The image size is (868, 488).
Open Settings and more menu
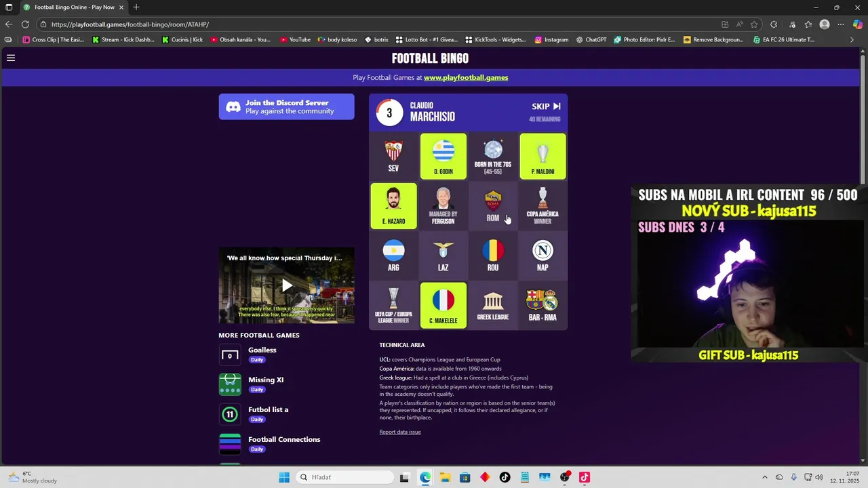tap(841, 24)
